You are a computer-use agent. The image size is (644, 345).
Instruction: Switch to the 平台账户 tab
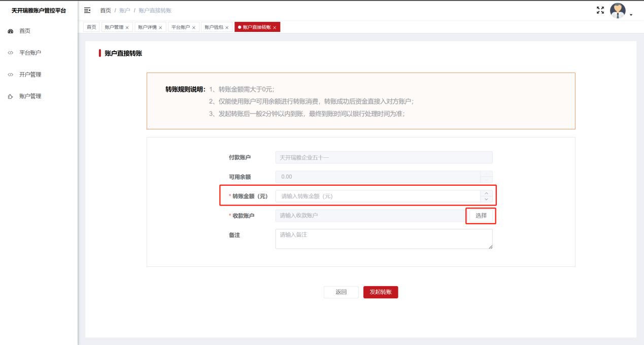(x=180, y=27)
